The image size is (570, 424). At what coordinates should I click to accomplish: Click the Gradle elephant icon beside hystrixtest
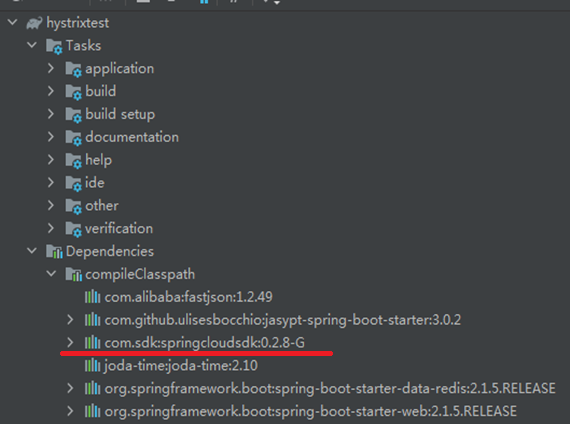point(34,23)
